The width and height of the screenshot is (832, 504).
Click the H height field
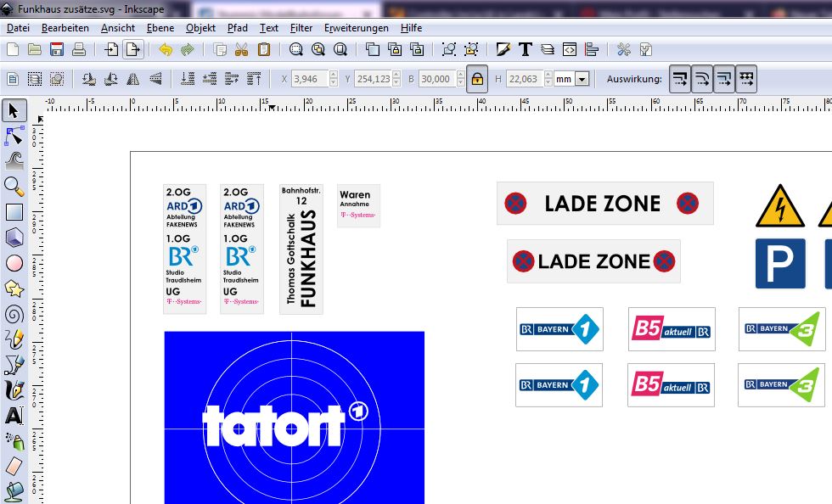[x=525, y=79]
